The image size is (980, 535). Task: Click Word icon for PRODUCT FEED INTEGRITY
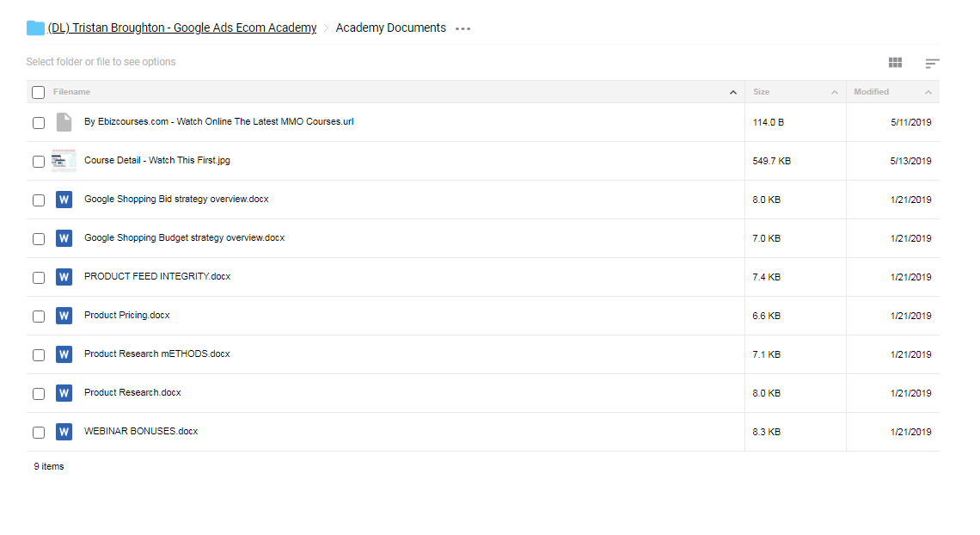pyautogui.click(x=64, y=277)
